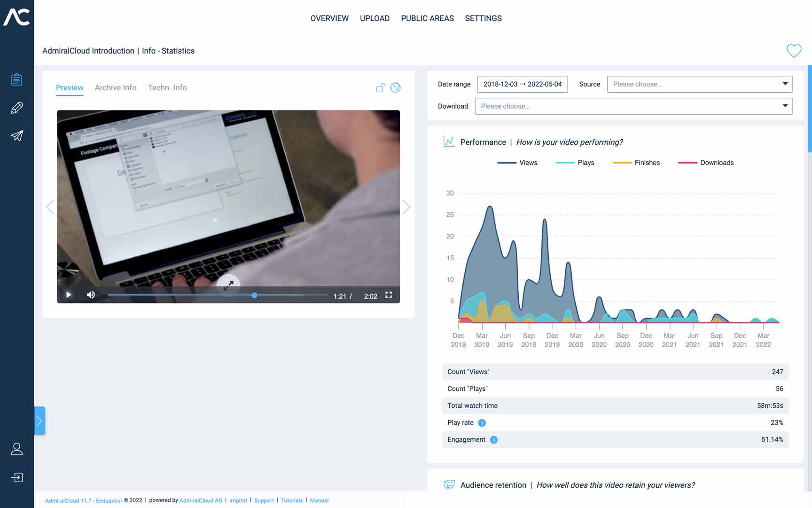Screen dimensions: 812x508
Task: Click the heart favorite icon
Action: 794,51
